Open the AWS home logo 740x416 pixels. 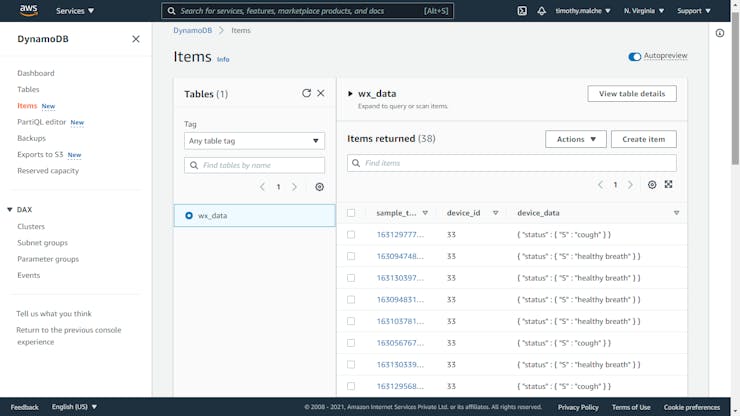click(29, 11)
